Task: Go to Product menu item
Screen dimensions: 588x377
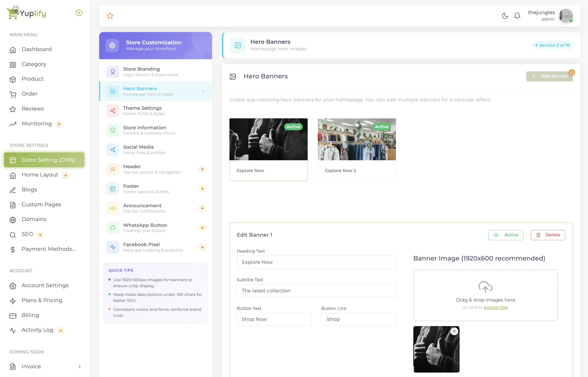Action: (x=44, y=79)
